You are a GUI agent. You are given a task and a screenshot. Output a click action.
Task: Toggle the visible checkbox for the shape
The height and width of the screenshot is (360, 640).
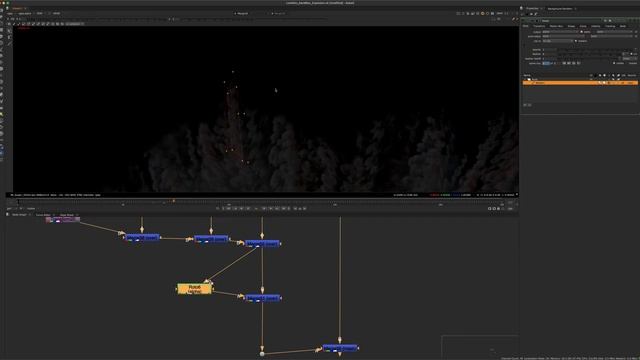click(x=614, y=63)
